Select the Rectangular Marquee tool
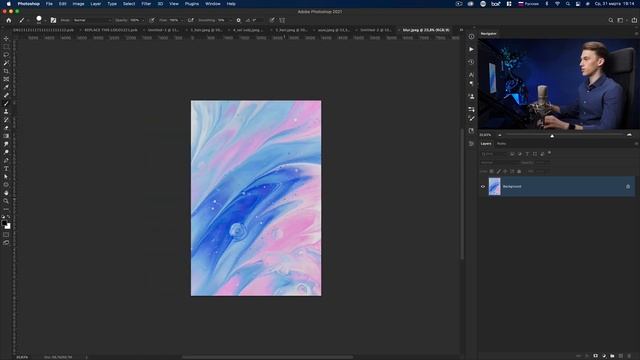Image resolution: width=640 pixels, height=360 pixels. click(x=6, y=47)
